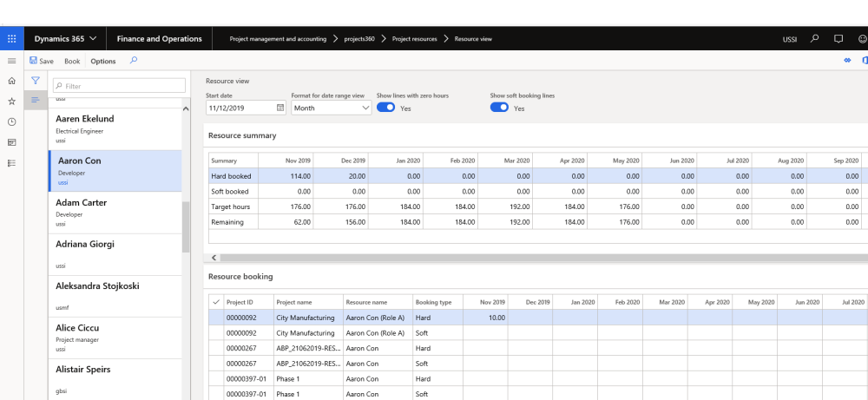Open Favorites star icon in sidebar
This screenshot has height=400, width=868.
click(12, 102)
